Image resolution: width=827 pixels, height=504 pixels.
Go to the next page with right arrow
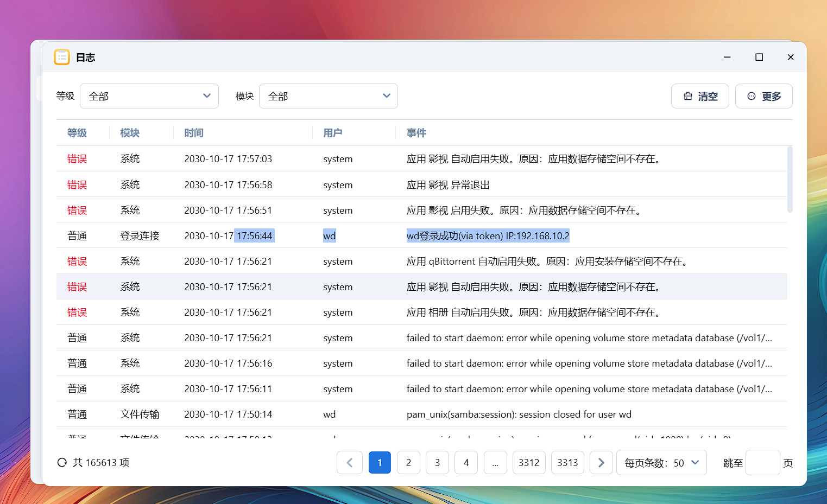pos(601,463)
